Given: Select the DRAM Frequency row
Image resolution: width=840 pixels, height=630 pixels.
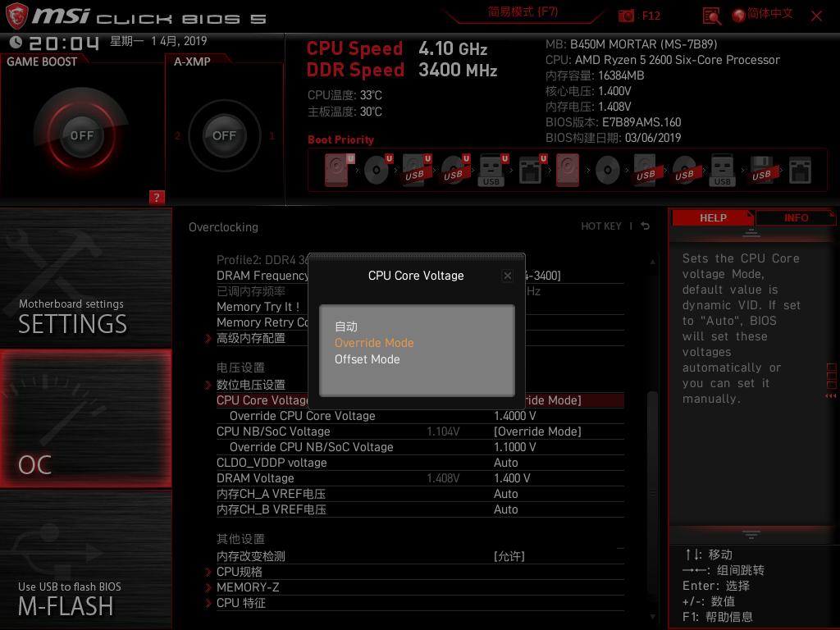Looking at the screenshot, I should (x=420, y=276).
